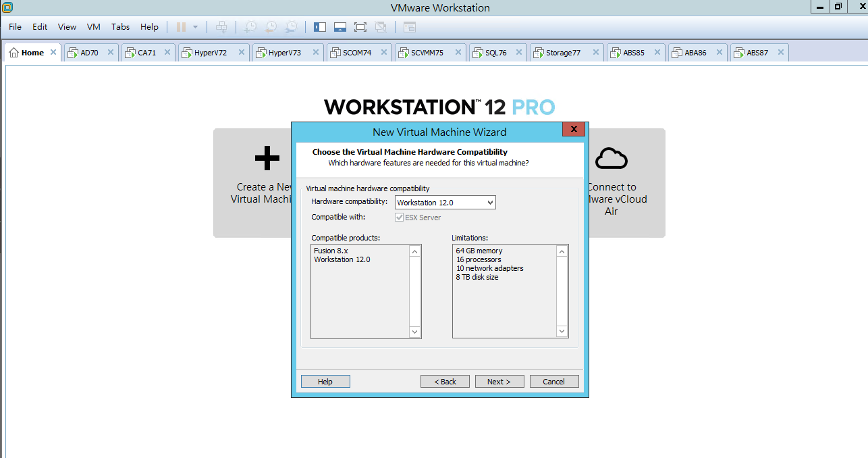
Task: Click the Back button in the wizard
Action: 445,382
